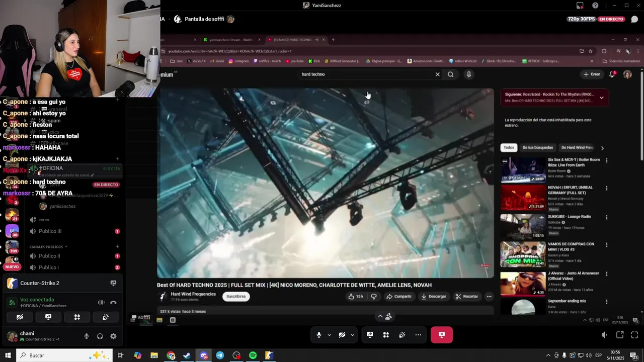The width and height of the screenshot is (644, 362).
Task: Open soundboard from bottom control bar
Action: pos(402,335)
